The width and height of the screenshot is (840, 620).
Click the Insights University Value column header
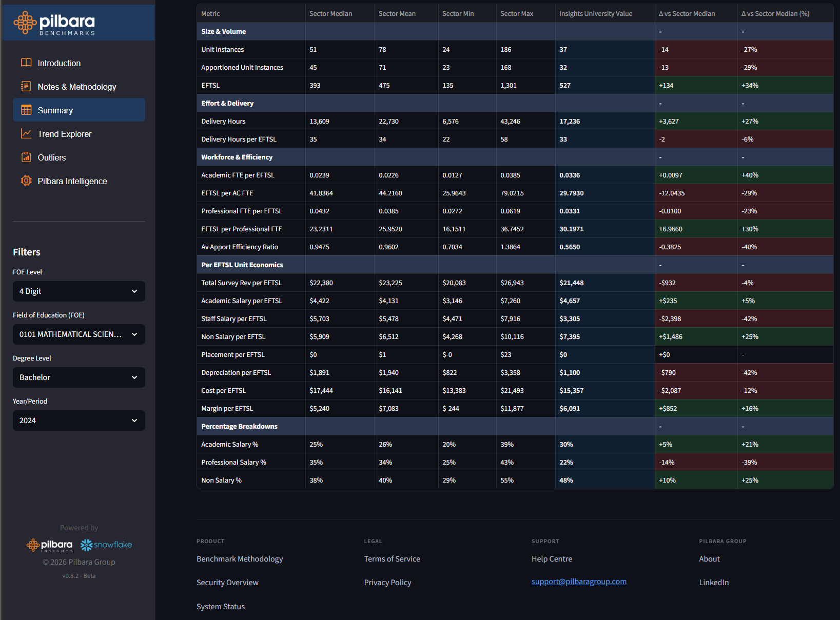595,14
